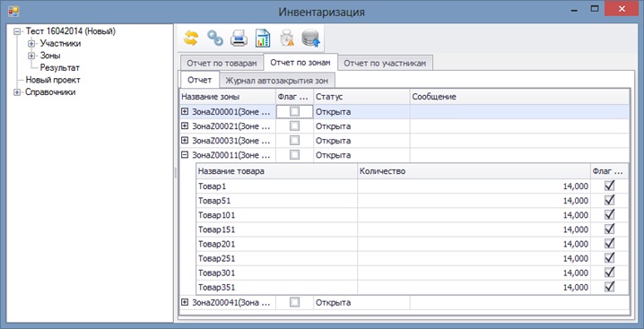644x329 pixels.
Task: Sort by the Количество column header
Action: click(474, 171)
